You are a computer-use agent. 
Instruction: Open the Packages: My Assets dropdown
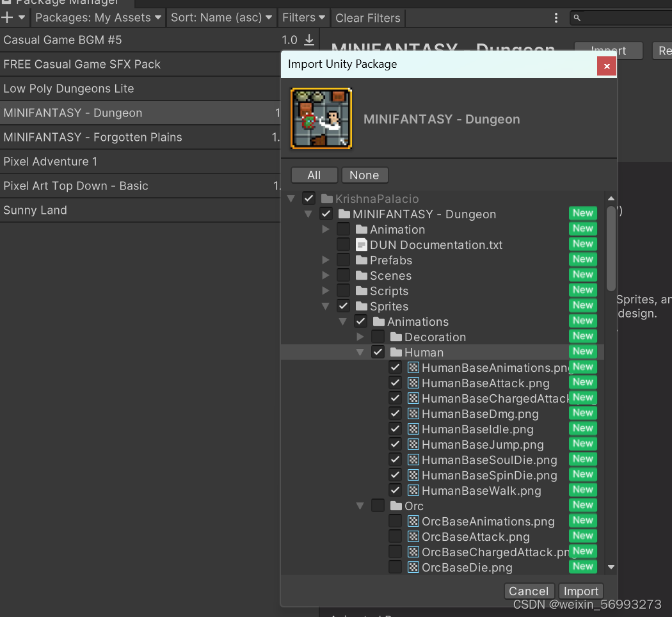coord(98,17)
